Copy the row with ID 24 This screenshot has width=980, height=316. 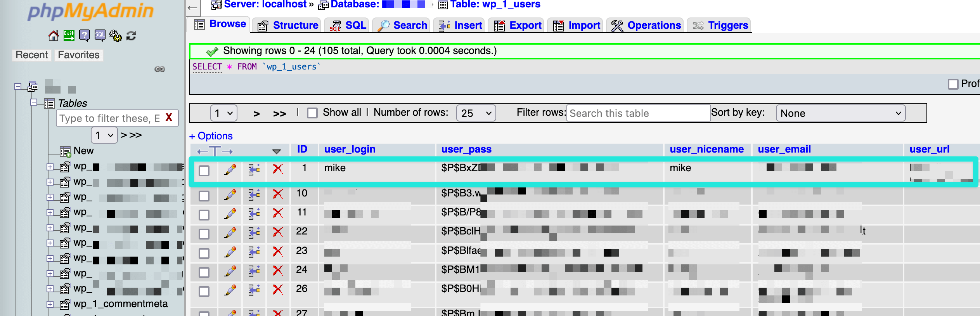pyautogui.click(x=254, y=271)
